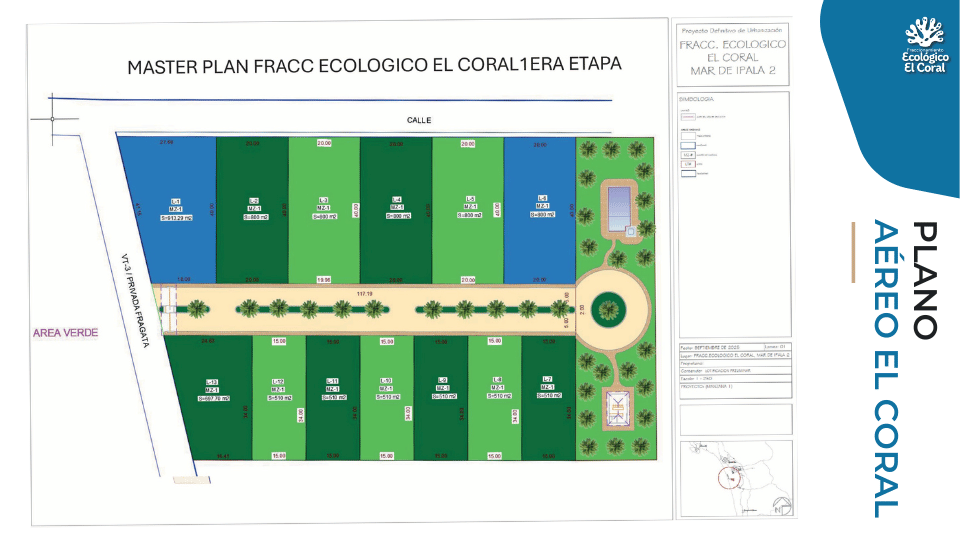Screen dimensions: 960x540
Task: Click the red circle on the location map
Action: 730,478
